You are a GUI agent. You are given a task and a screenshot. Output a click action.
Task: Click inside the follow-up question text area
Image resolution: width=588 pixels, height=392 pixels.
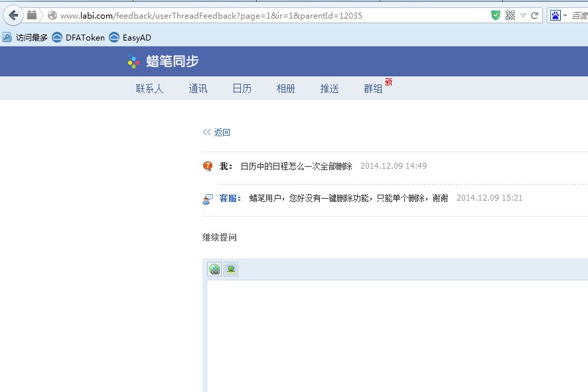point(397,336)
